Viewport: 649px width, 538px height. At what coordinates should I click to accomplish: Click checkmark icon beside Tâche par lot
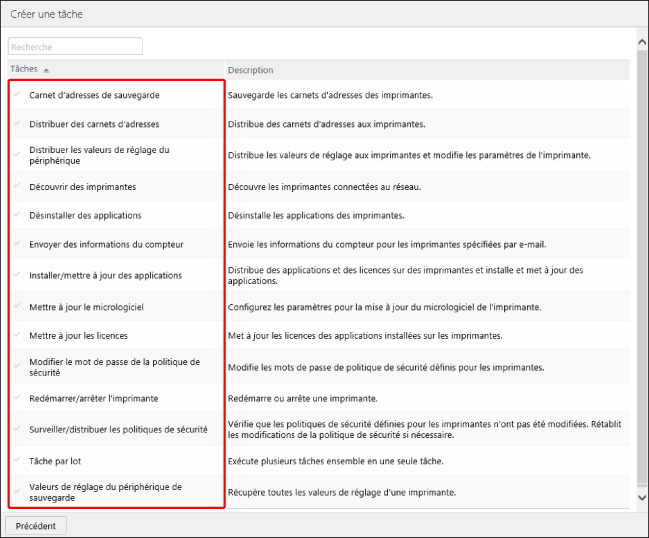[x=17, y=460]
